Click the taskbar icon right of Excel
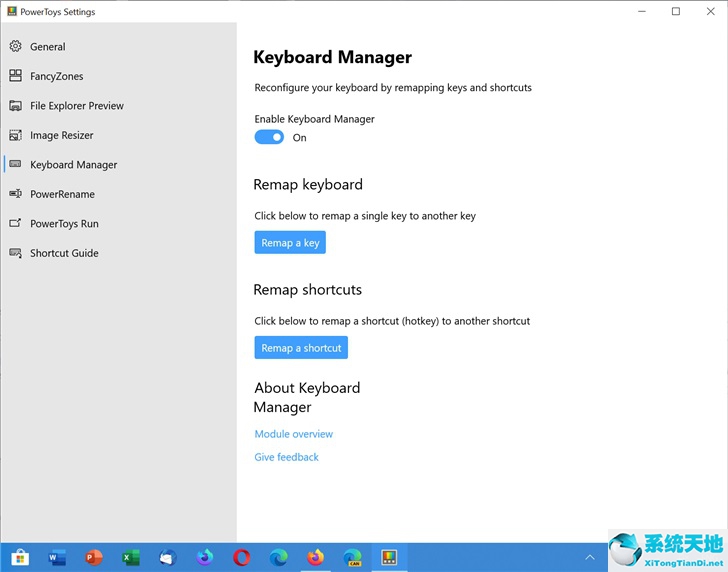 (168, 557)
